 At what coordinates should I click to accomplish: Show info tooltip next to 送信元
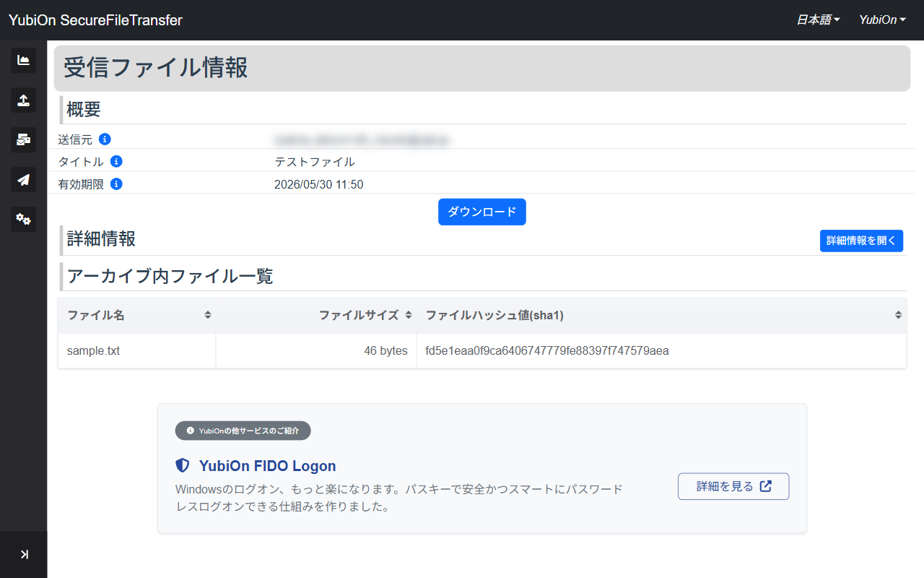click(x=105, y=139)
